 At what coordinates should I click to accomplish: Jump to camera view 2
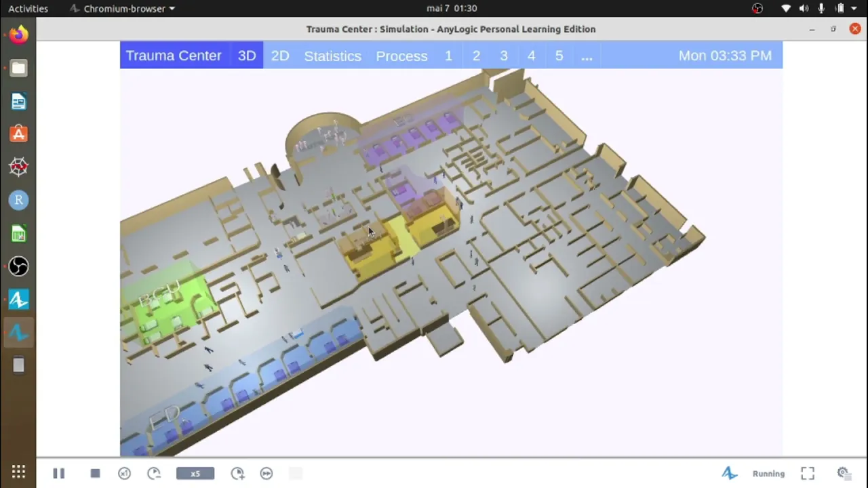click(476, 56)
